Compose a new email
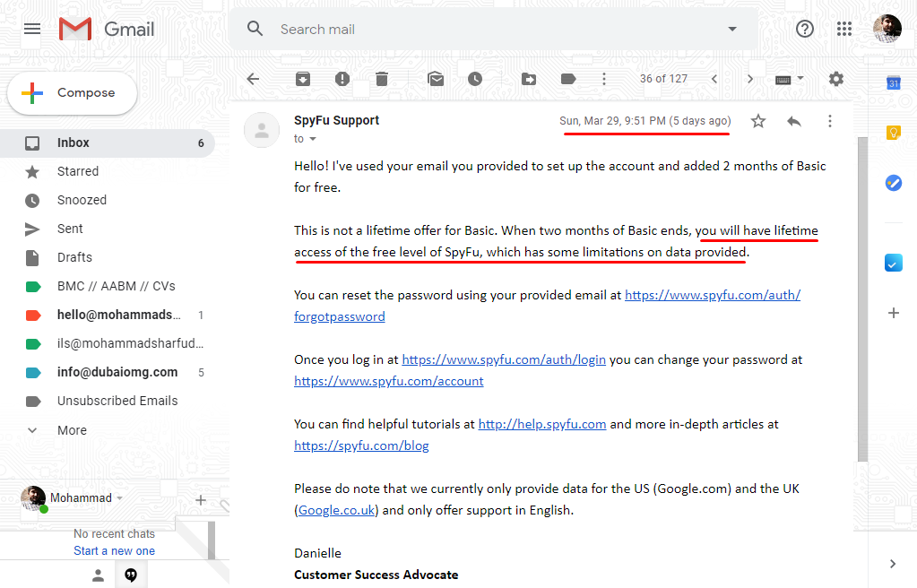This screenshot has width=917, height=588. pos(72,93)
